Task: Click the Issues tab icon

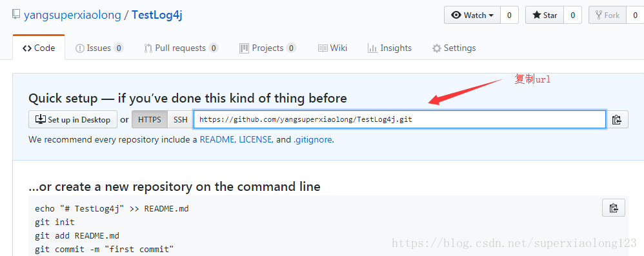Action: coord(80,48)
